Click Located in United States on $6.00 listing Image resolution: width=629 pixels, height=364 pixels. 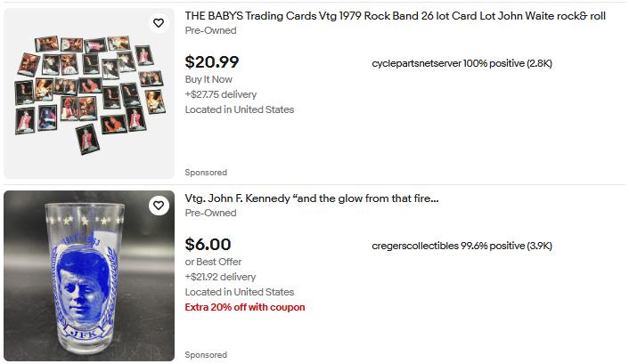[239, 292]
